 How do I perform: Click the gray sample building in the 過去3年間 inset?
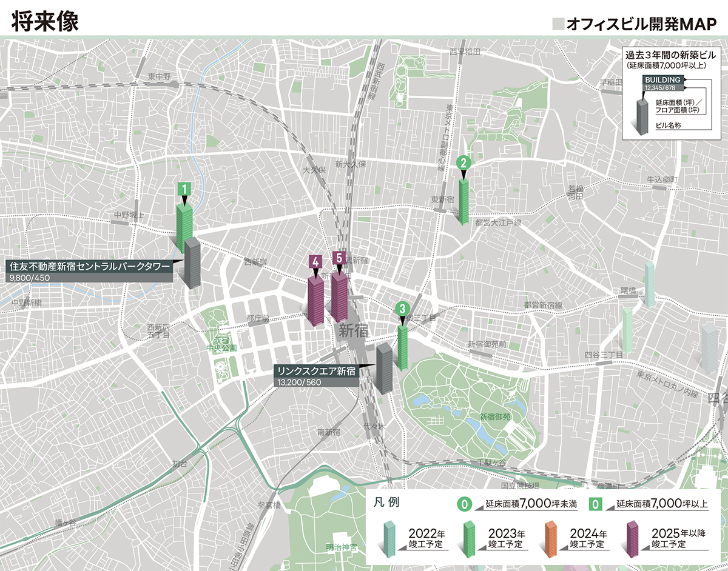point(642,118)
